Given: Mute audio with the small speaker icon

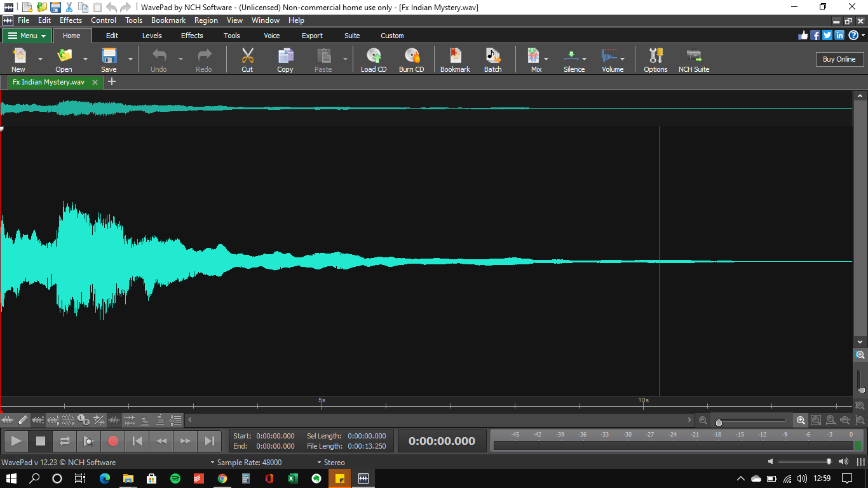Looking at the screenshot, I should [770, 462].
